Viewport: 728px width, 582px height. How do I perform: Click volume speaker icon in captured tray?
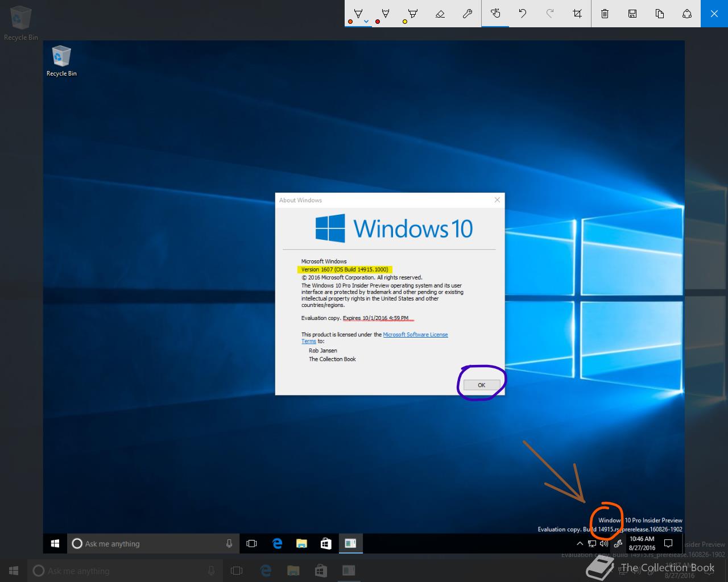[x=604, y=543]
